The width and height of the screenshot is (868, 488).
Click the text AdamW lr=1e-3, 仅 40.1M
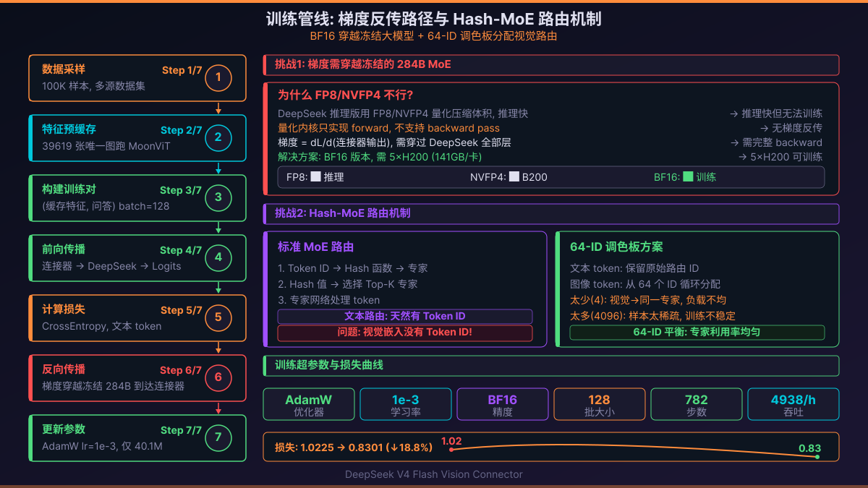point(102,446)
